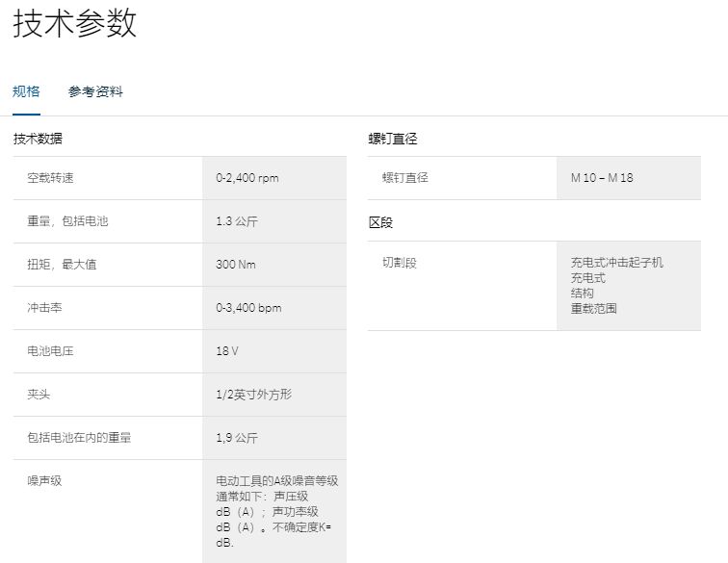728x563 pixels.
Task: Click the 噪声级 row label
Action: pyautogui.click(x=44, y=480)
